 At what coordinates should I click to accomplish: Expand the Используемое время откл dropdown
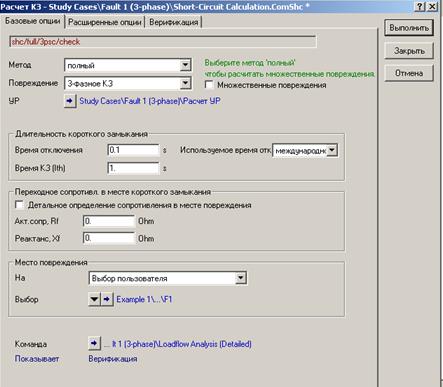pos(332,150)
